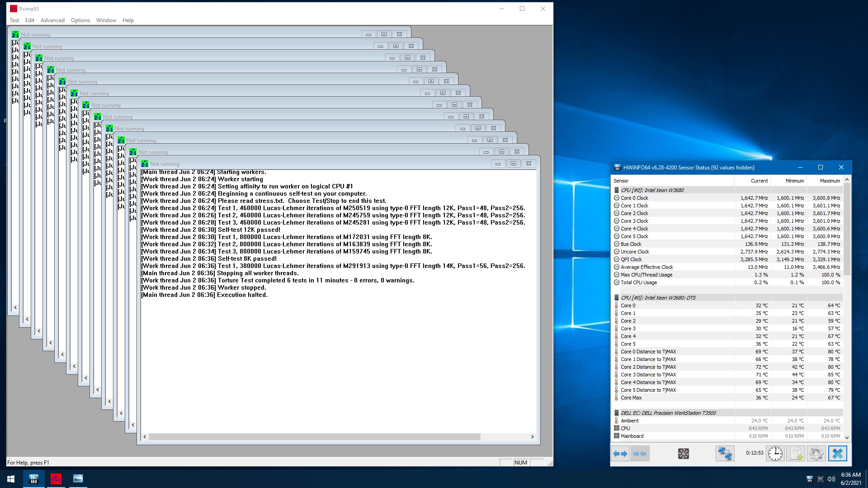868x488 pixels.
Task: Click Core Max thermometer icon
Action: point(617,398)
